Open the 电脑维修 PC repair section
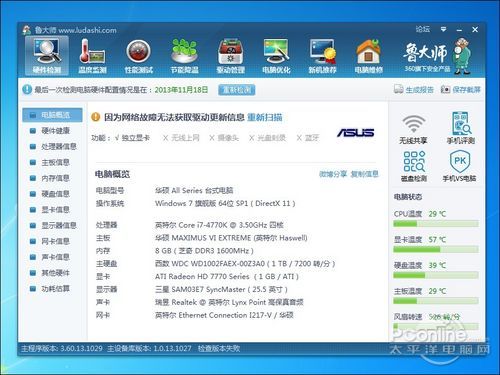The height and width of the screenshot is (375, 500). point(368,56)
